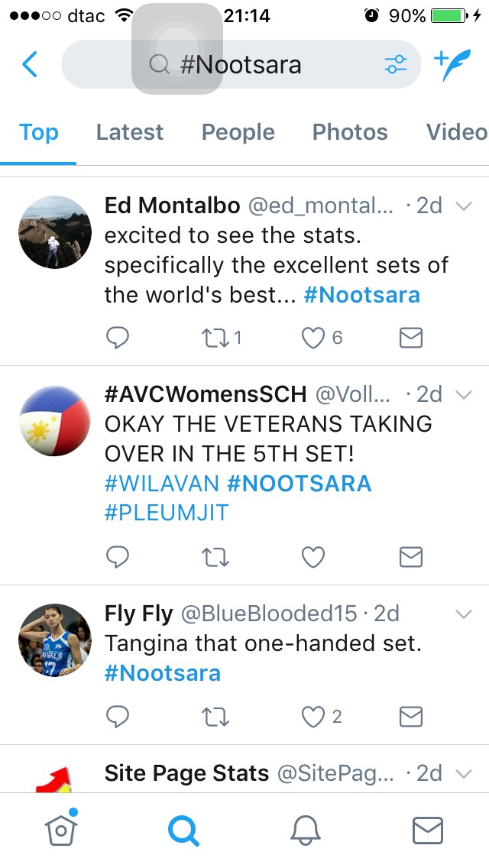Reply to the #AVCWomensSCH tweet
489x868 pixels.
tap(118, 557)
